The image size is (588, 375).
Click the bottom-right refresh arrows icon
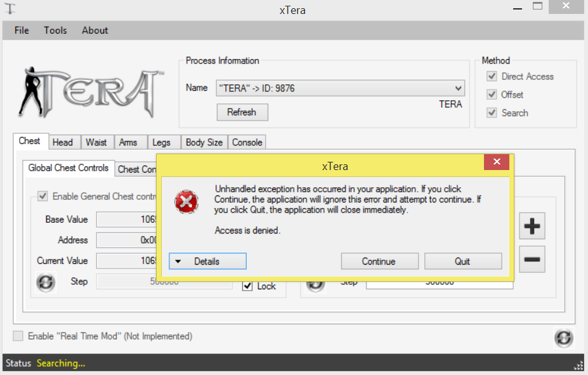563,338
